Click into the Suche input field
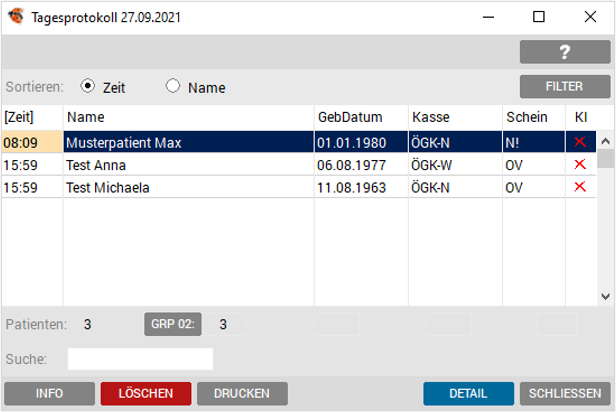Viewport: 616px width, 412px height. (x=140, y=358)
